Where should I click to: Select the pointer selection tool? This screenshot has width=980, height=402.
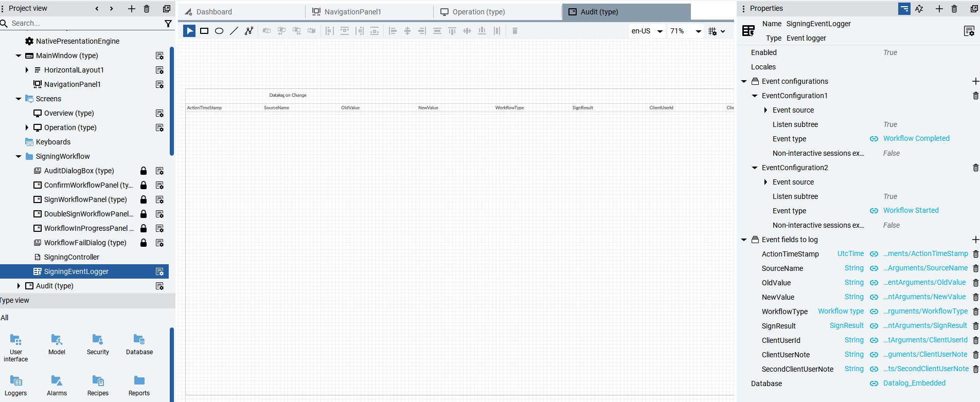[189, 31]
